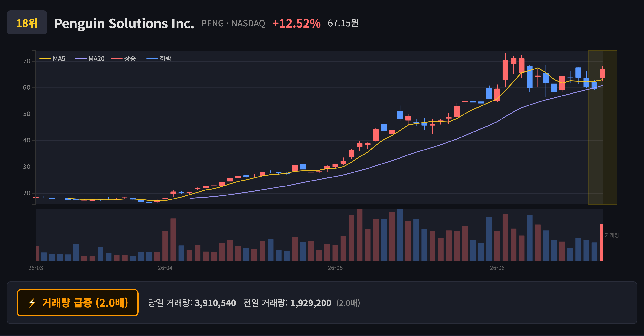This screenshot has width=644, height=336.
Task: Click the 26-06 date axis label
Action: pos(497,268)
